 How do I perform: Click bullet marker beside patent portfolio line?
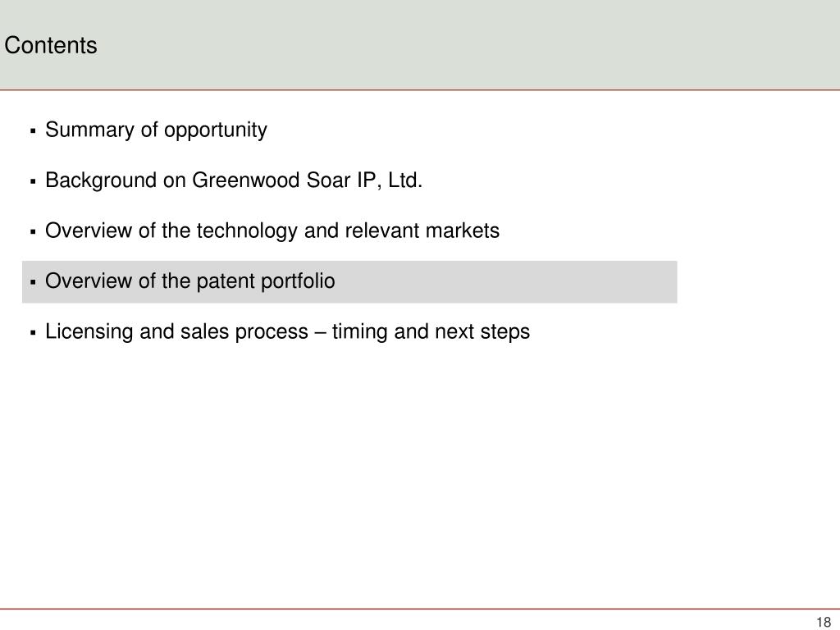pyautogui.click(x=33, y=282)
